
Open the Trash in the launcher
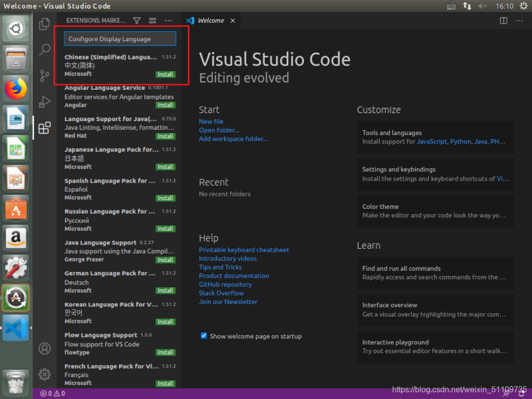point(15,382)
